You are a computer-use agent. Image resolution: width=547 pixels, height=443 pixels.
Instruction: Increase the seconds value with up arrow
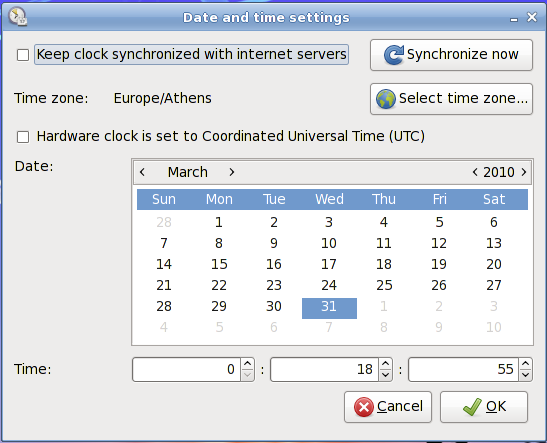(x=525, y=364)
